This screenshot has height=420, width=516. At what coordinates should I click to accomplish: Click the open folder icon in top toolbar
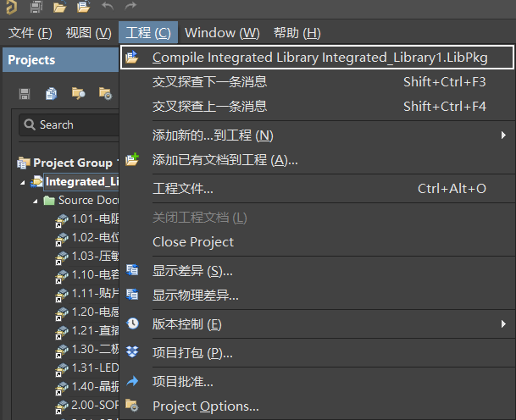[59, 6]
